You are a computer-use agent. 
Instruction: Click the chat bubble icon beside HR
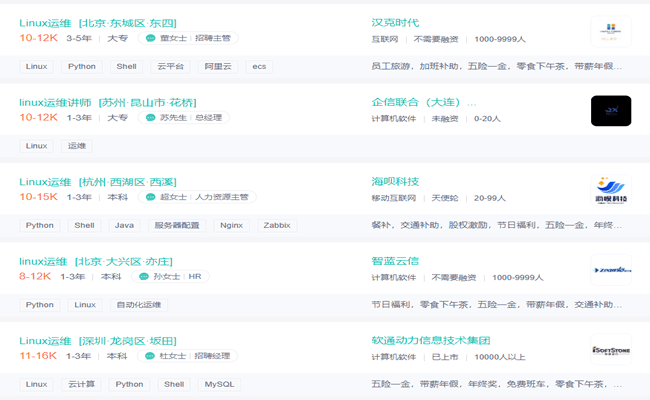click(144, 276)
